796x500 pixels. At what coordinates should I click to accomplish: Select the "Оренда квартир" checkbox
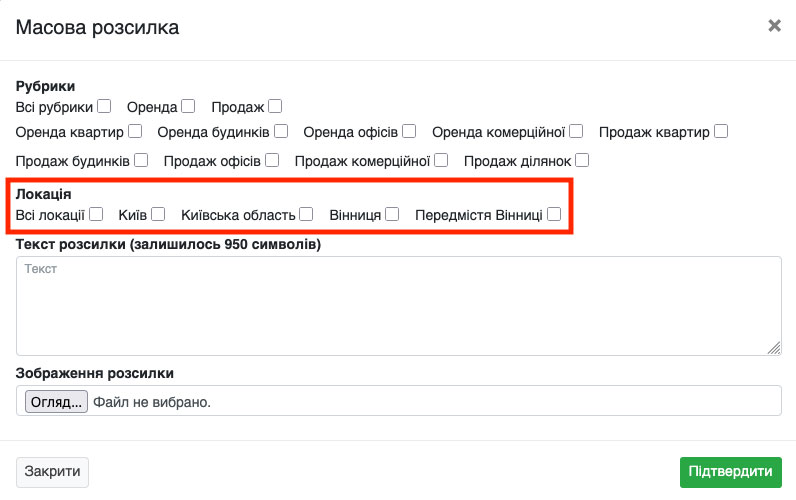click(135, 131)
